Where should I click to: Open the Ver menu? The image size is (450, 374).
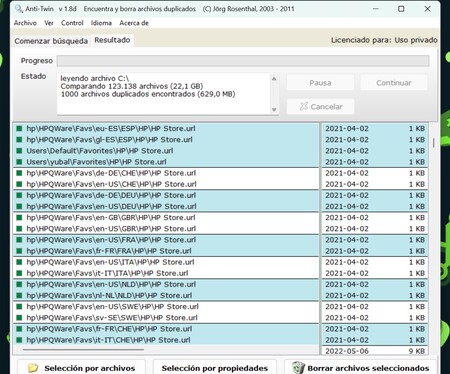point(49,23)
